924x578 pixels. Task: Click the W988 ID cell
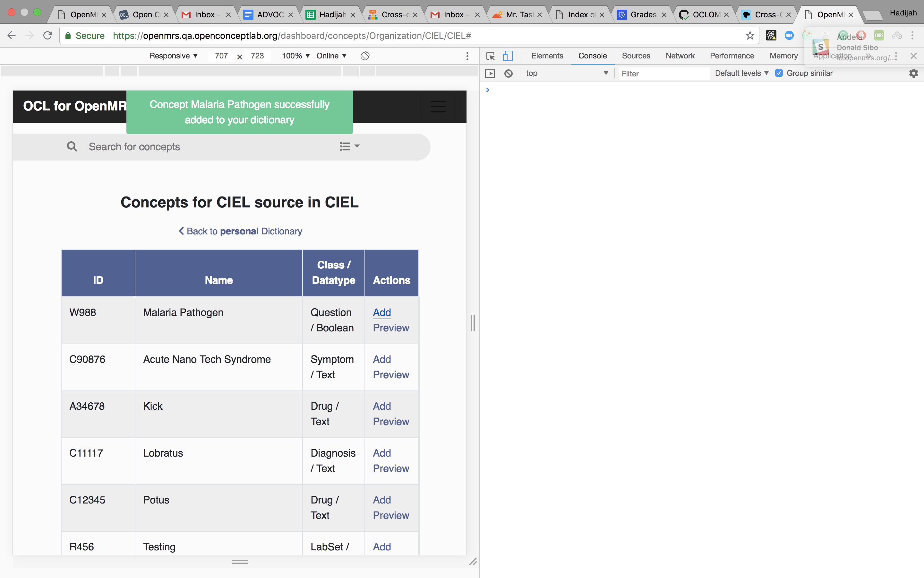coord(98,320)
